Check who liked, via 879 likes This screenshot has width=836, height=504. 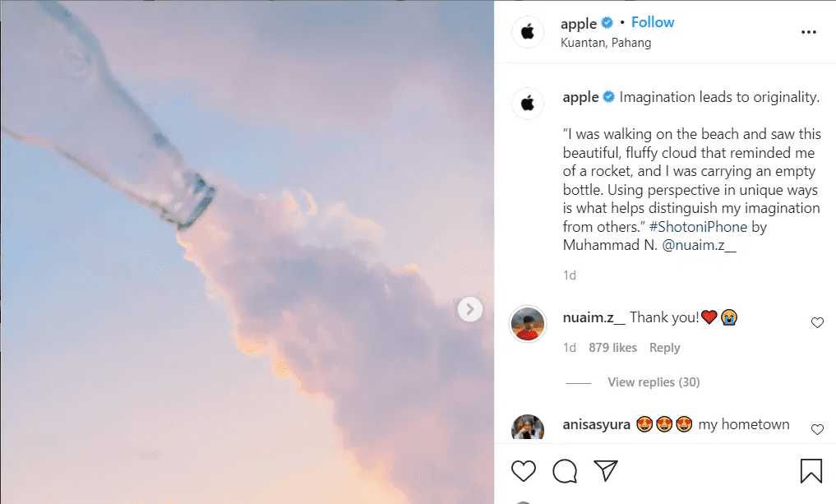click(612, 347)
